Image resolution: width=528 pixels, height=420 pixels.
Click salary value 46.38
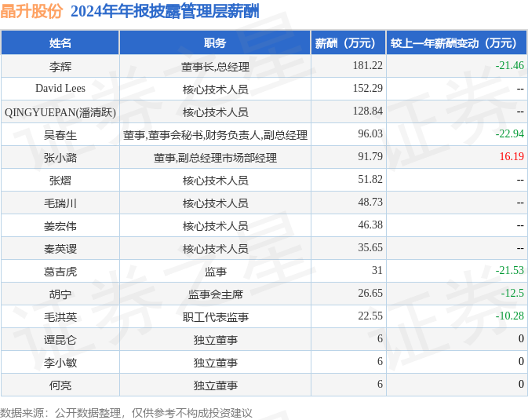(370, 225)
